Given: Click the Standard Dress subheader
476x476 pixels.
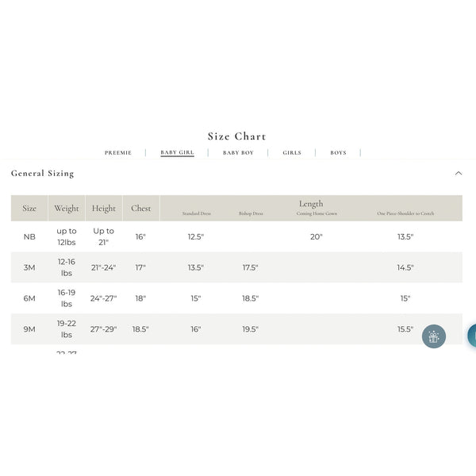Looking at the screenshot, I should 196,214.
